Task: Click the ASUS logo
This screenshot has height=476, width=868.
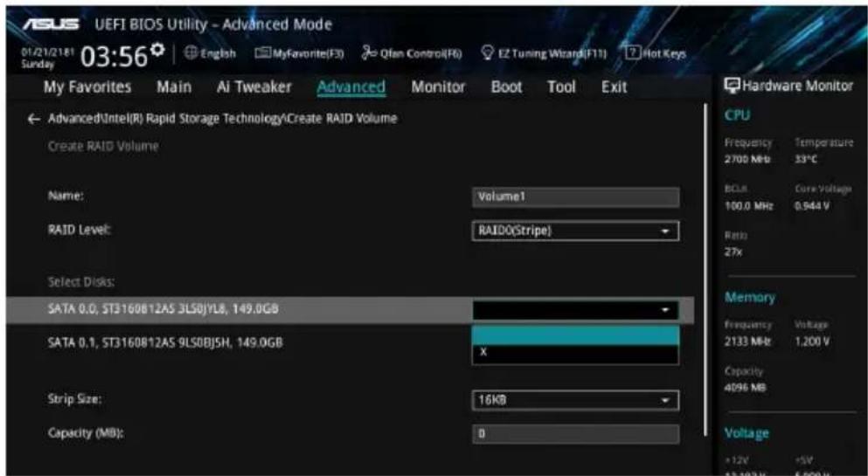Action: pyautogui.click(x=51, y=24)
